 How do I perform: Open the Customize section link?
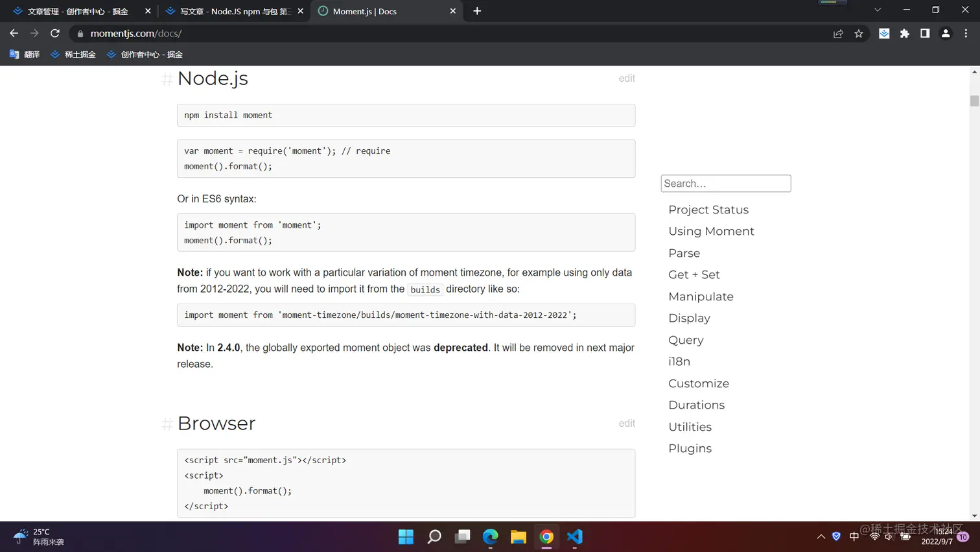[x=699, y=383]
